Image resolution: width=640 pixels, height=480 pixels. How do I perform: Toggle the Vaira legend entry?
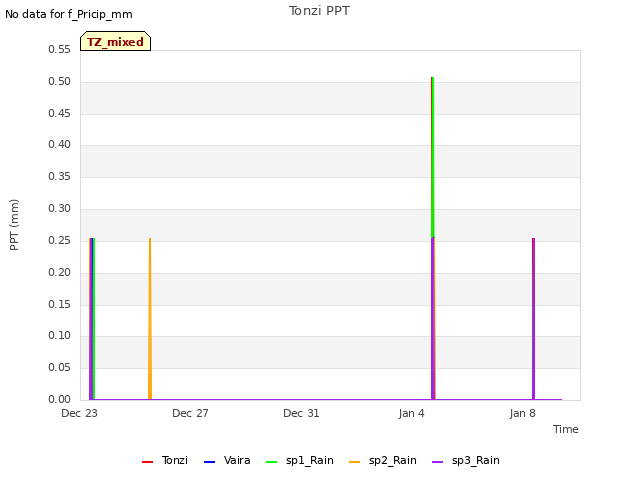click(x=227, y=461)
